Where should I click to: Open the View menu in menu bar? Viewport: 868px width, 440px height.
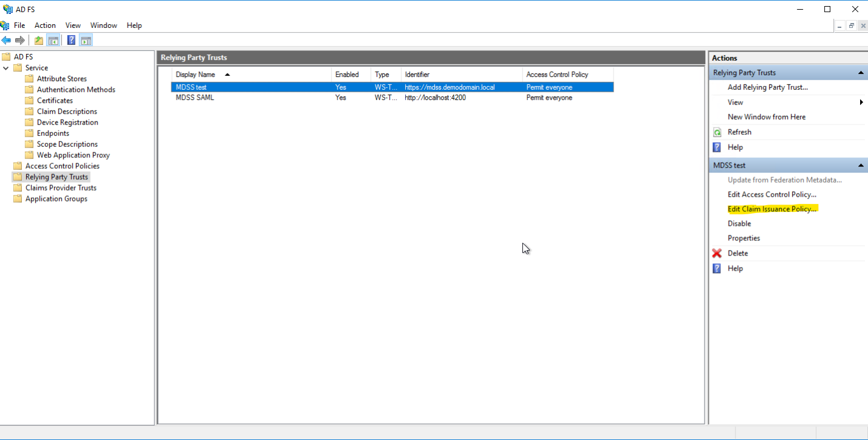tap(73, 25)
